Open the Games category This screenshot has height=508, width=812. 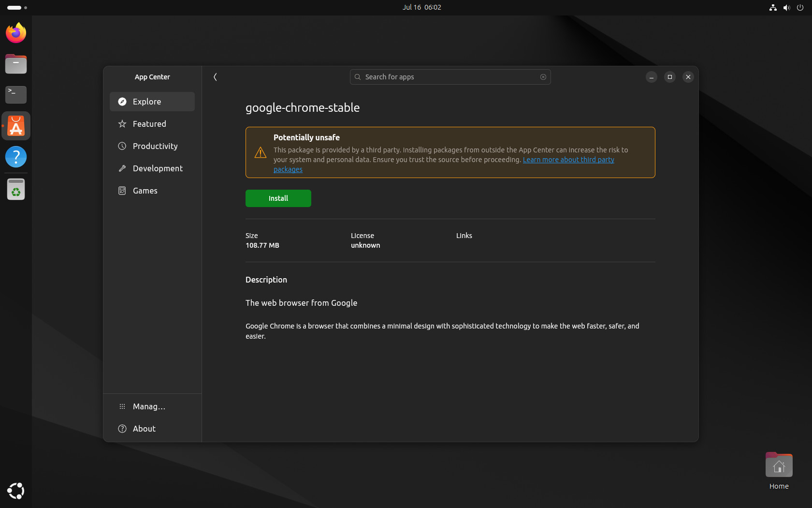pos(152,191)
